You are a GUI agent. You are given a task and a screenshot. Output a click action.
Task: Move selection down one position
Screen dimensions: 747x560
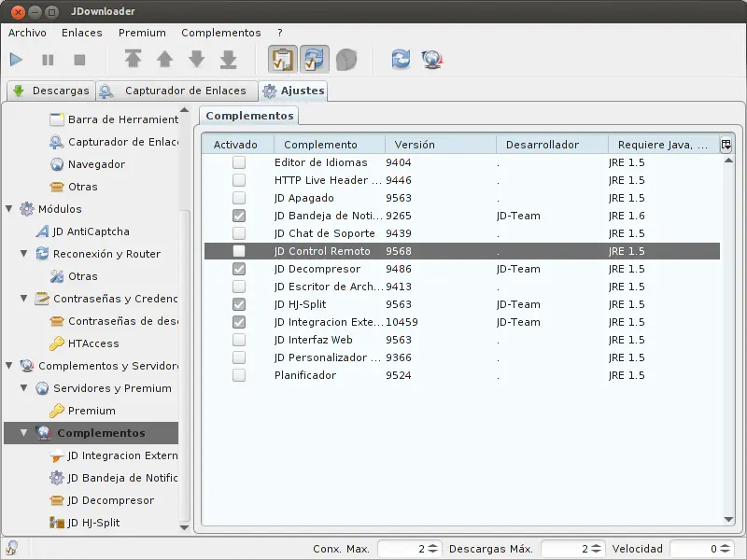(x=197, y=59)
